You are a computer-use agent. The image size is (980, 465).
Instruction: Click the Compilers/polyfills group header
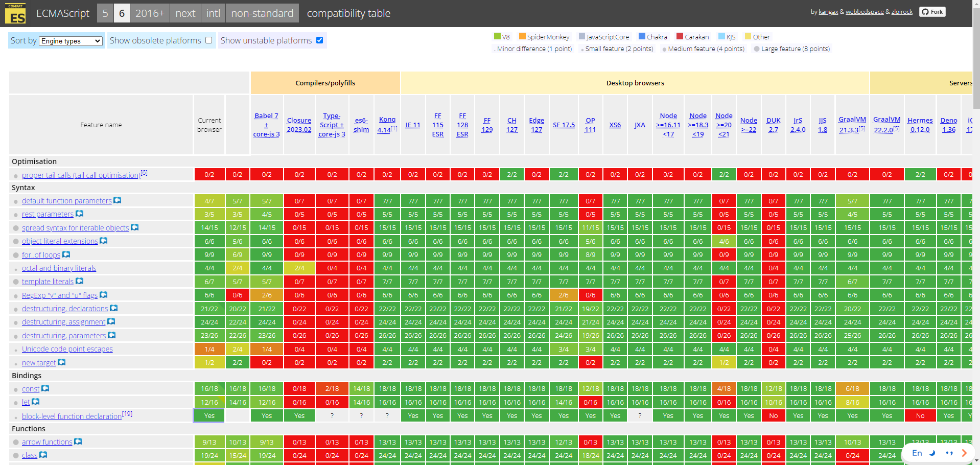coord(325,83)
